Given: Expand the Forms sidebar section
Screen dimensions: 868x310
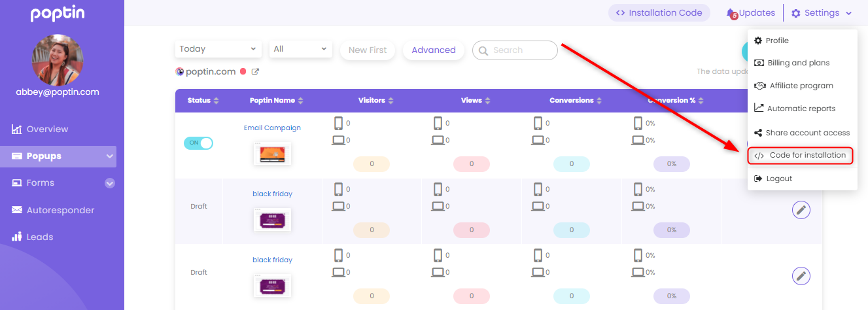Looking at the screenshot, I should [109, 183].
